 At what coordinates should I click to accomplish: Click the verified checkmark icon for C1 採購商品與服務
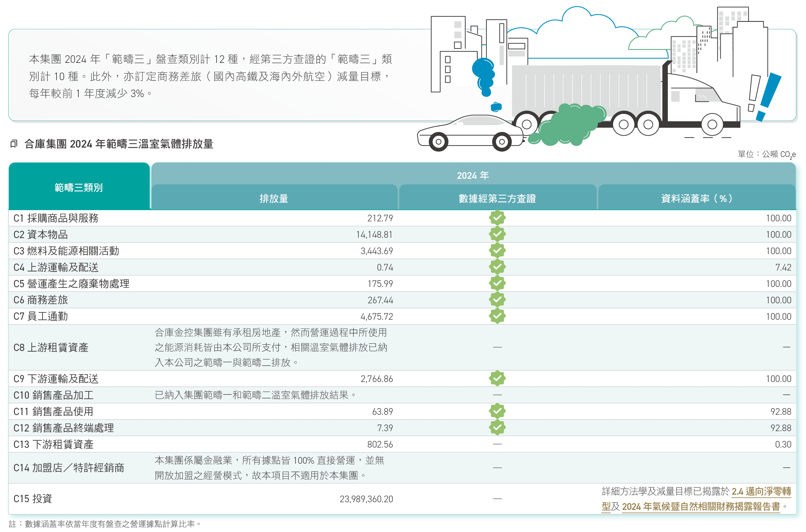pyautogui.click(x=497, y=218)
